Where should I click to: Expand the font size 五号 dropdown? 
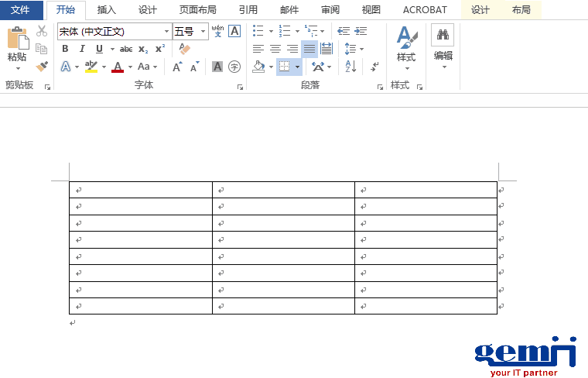coord(203,32)
